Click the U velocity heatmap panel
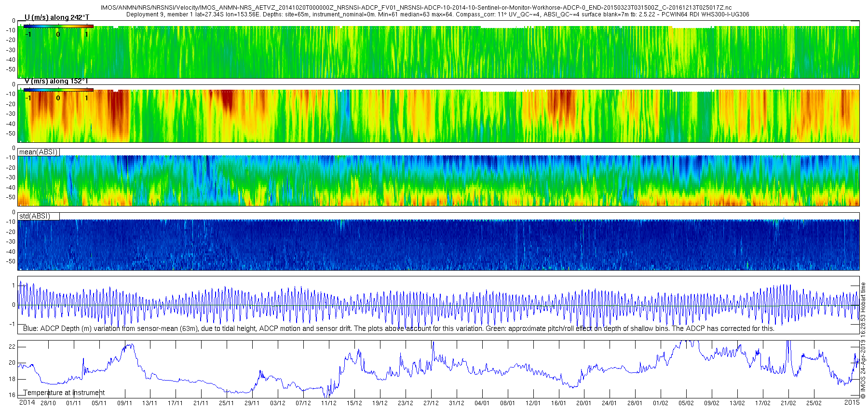Image resolution: width=868 pixels, height=410 pixels. coord(438,49)
